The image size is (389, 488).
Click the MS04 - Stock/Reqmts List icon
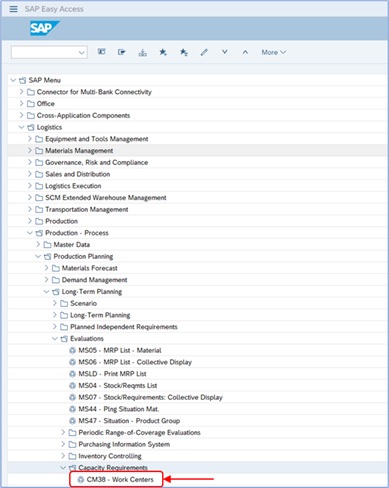point(72,386)
